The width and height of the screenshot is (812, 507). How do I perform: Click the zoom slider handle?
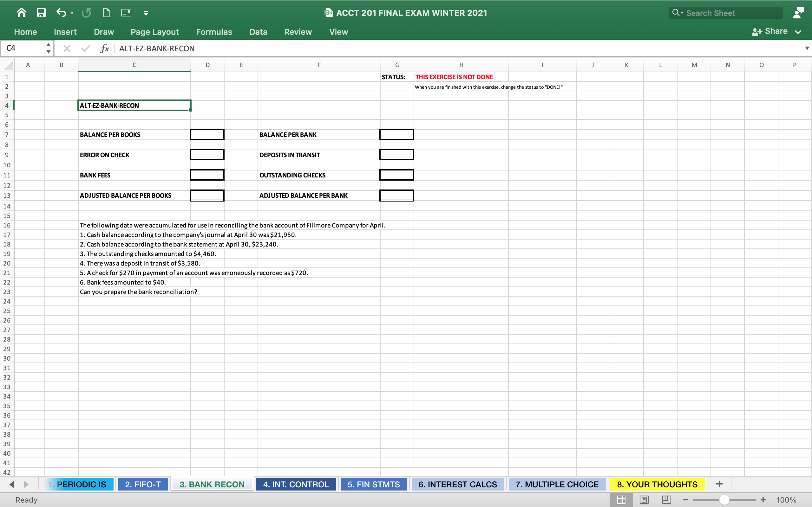point(724,500)
